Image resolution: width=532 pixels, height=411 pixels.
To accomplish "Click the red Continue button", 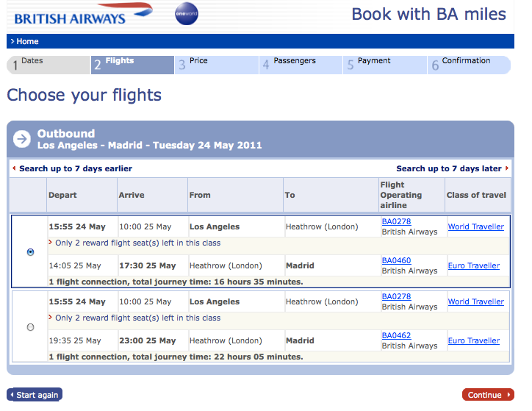I will point(488,395).
